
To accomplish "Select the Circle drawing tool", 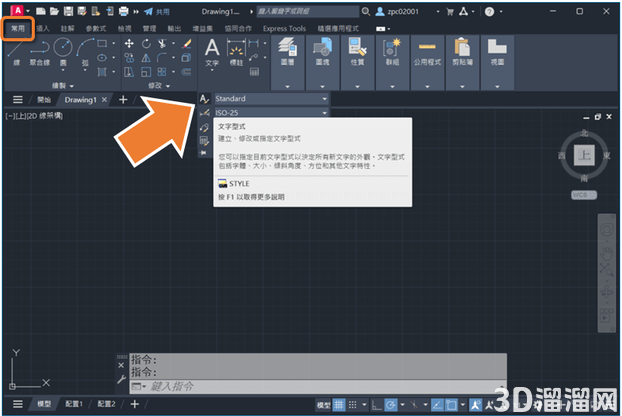I will coord(63,50).
